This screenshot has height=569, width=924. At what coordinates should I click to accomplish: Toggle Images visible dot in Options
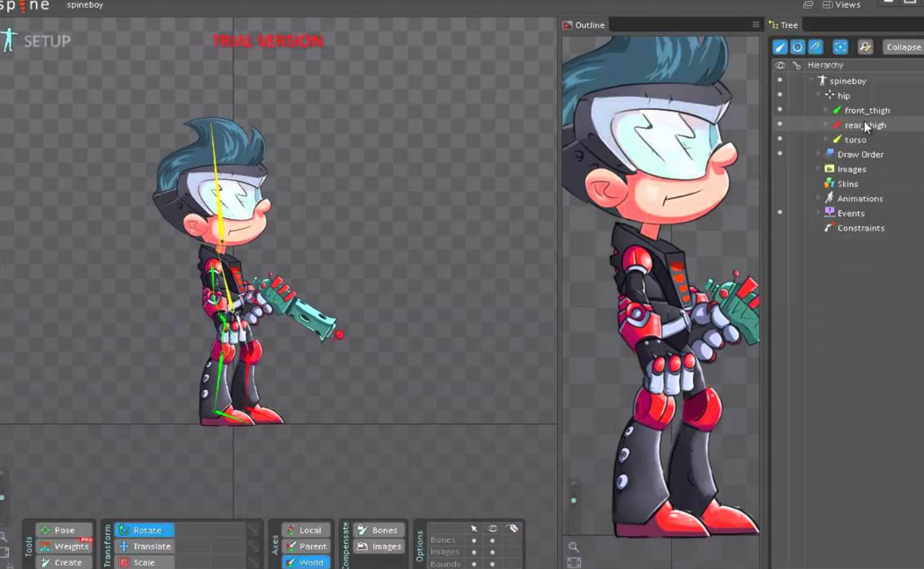click(492, 552)
